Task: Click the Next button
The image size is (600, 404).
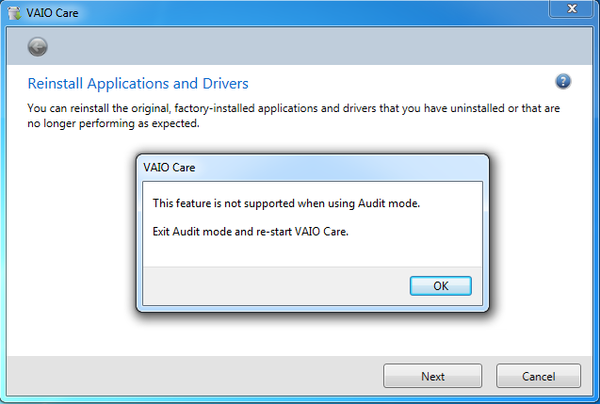Action: click(x=432, y=376)
